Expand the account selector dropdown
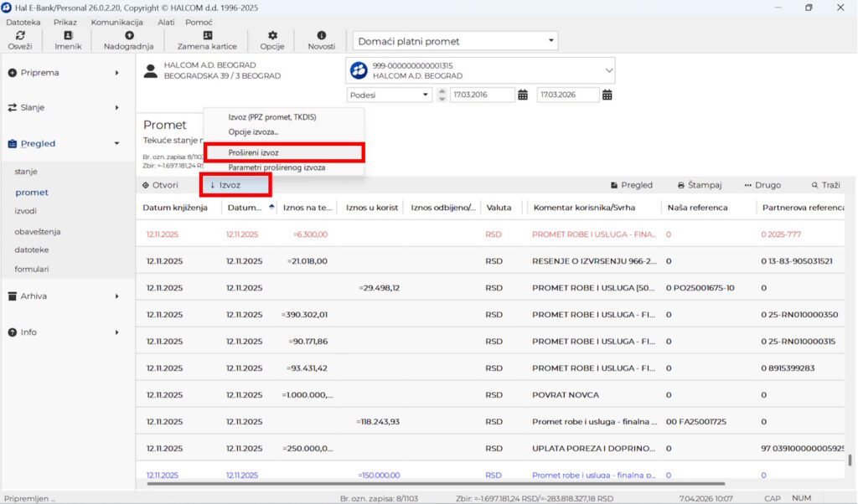Viewport: 858px width, 504px height. click(607, 71)
